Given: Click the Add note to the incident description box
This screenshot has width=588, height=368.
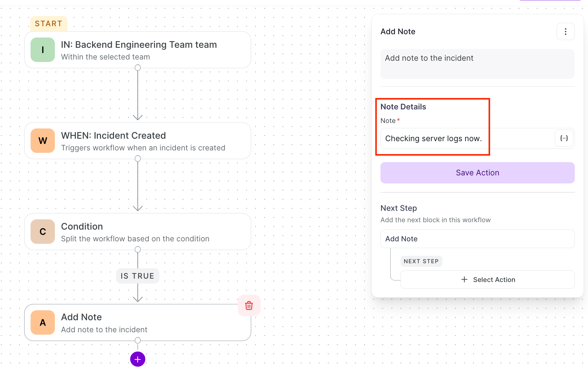Looking at the screenshot, I should 477,64.
